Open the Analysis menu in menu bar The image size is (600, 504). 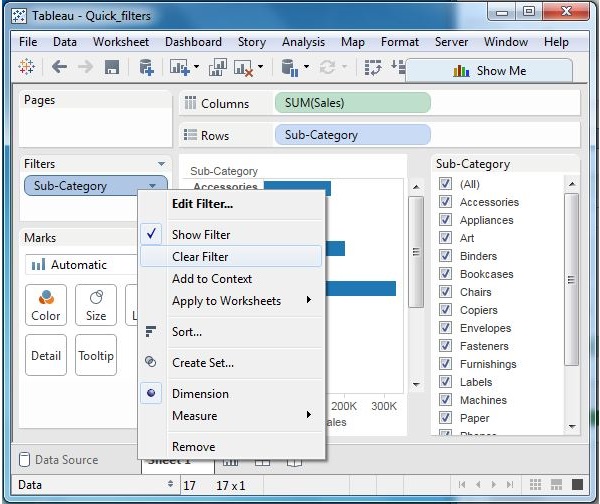click(303, 42)
